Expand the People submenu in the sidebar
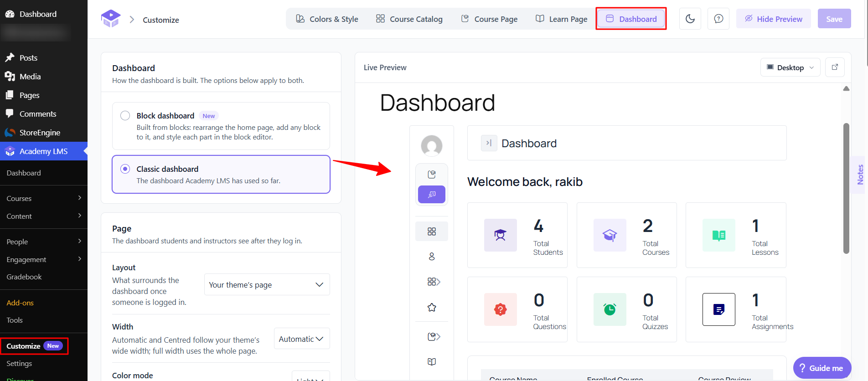The height and width of the screenshot is (381, 868). coord(44,242)
